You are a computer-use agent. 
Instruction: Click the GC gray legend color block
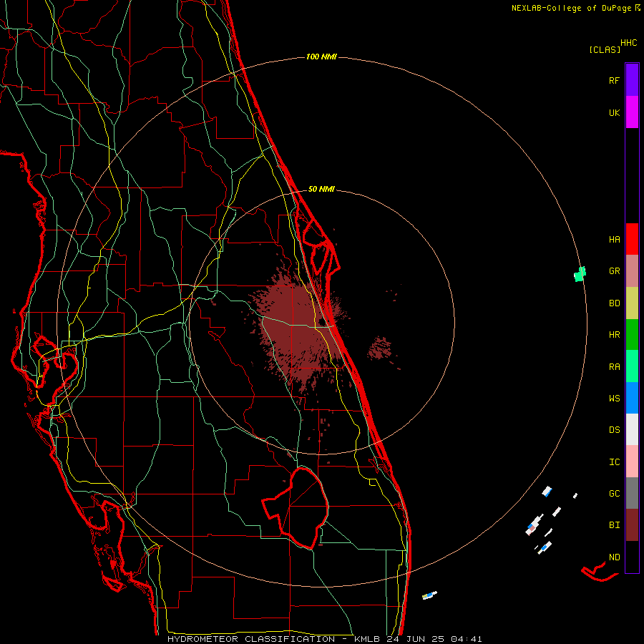pyautogui.click(x=632, y=493)
